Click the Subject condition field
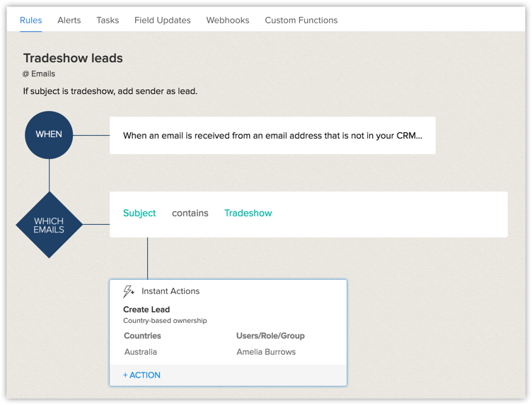The image size is (532, 405). click(x=139, y=213)
